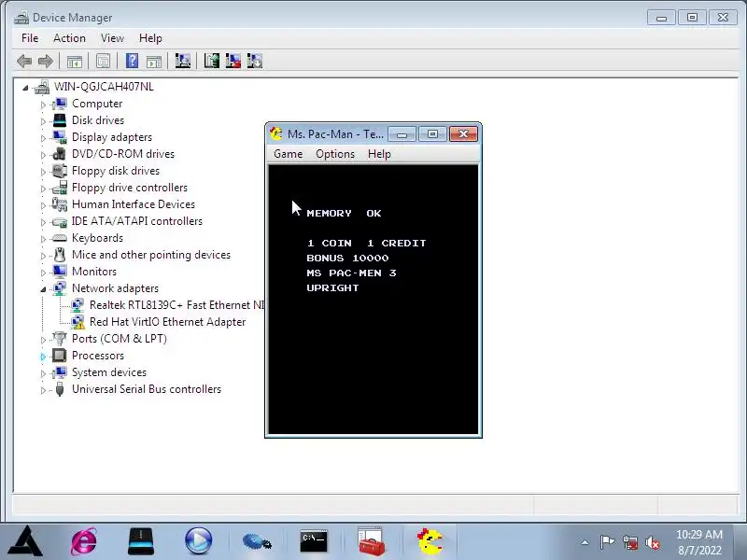
Task: Open Action menu in Device Manager
Action: 69,38
